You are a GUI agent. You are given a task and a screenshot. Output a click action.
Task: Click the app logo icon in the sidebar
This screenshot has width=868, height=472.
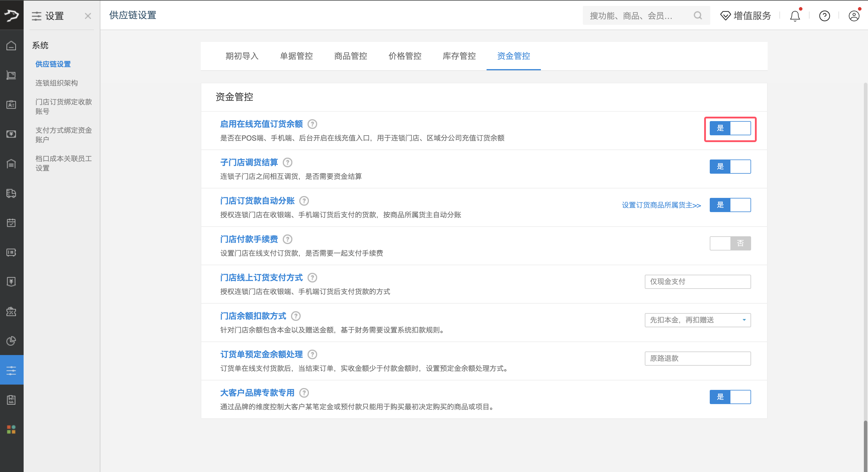coord(12,15)
